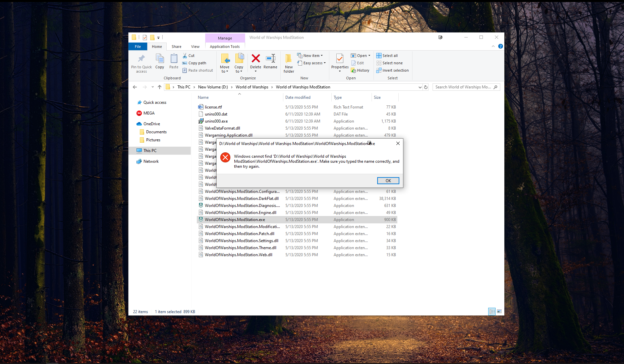Open Help question mark icon
Viewport: 624px width, 364px height.
click(x=500, y=46)
